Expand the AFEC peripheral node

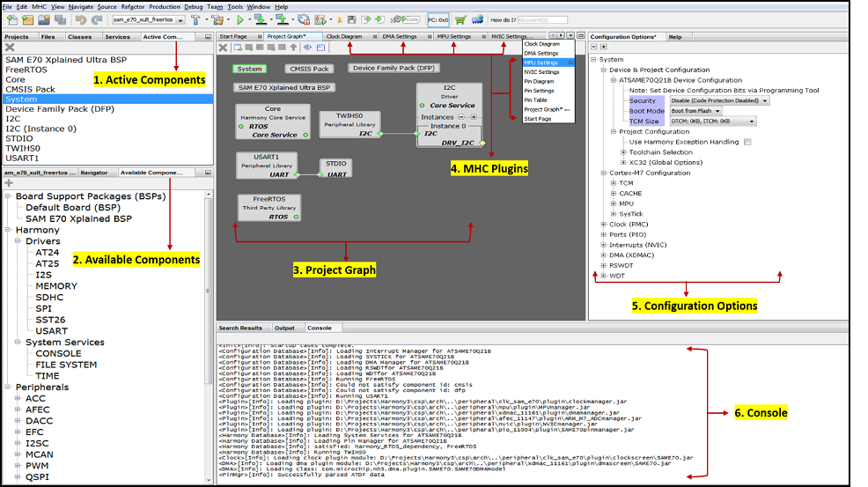[x=18, y=410]
